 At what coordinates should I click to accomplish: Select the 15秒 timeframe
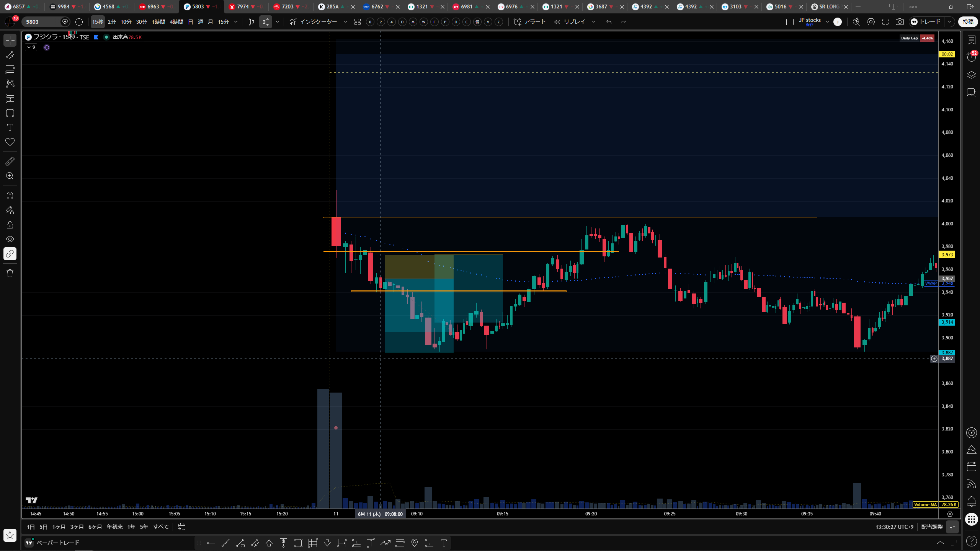pos(98,22)
